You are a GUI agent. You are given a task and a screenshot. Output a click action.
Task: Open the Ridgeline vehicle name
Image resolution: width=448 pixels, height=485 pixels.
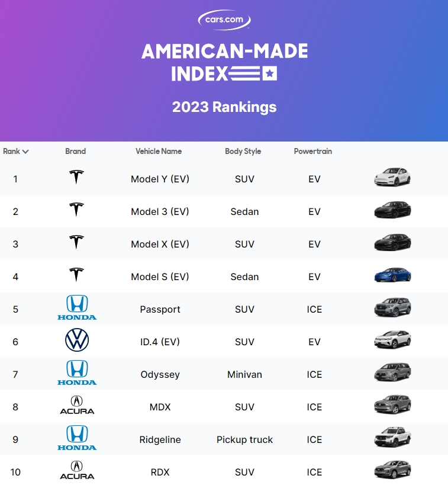coord(160,439)
